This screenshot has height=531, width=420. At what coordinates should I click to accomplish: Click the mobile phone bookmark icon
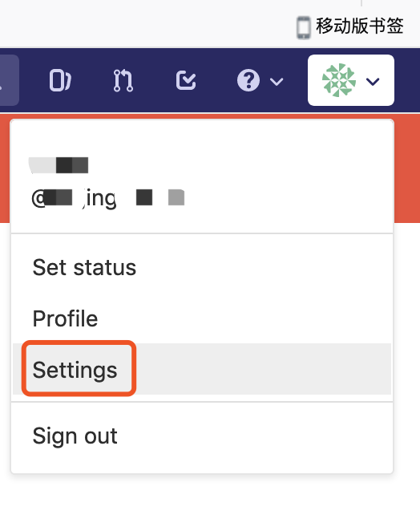click(304, 27)
